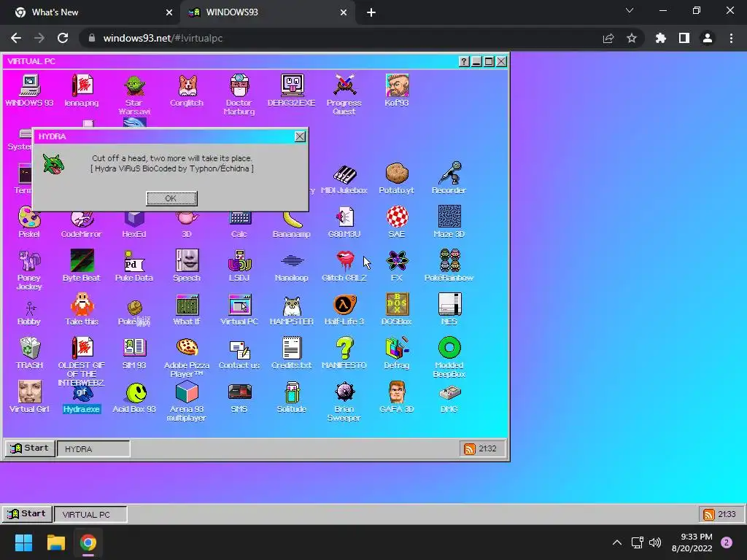Launch Half-Life 3 icon
The height and width of the screenshot is (560, 747).
click(344, 305)
